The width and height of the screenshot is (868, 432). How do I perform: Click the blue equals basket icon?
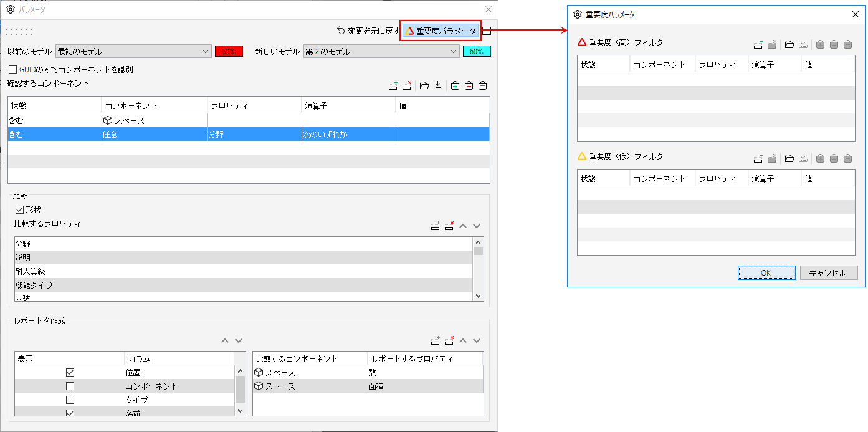(x=482, y=86)
